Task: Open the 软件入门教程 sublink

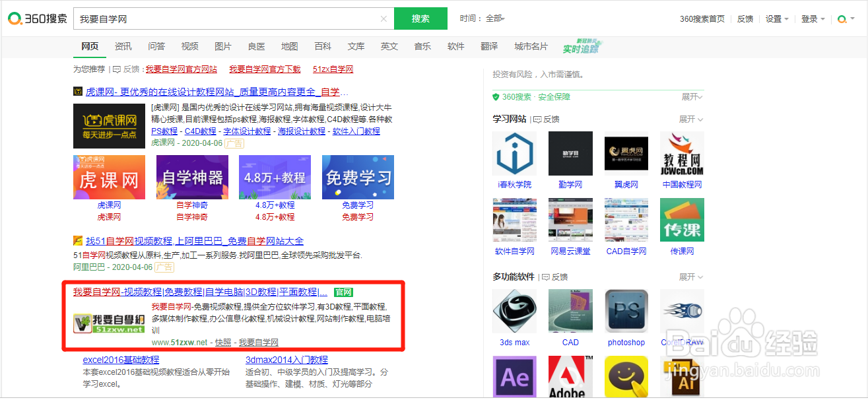Action: [356, 131]
